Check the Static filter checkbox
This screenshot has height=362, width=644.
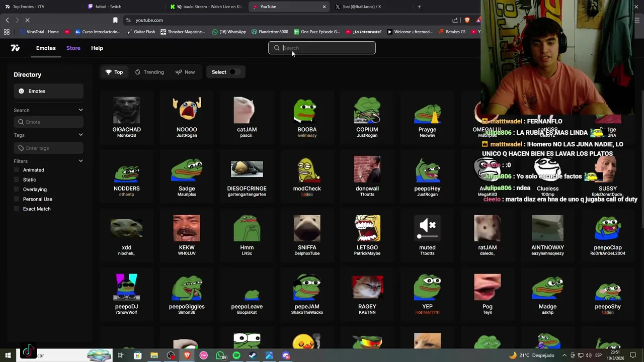17,179
